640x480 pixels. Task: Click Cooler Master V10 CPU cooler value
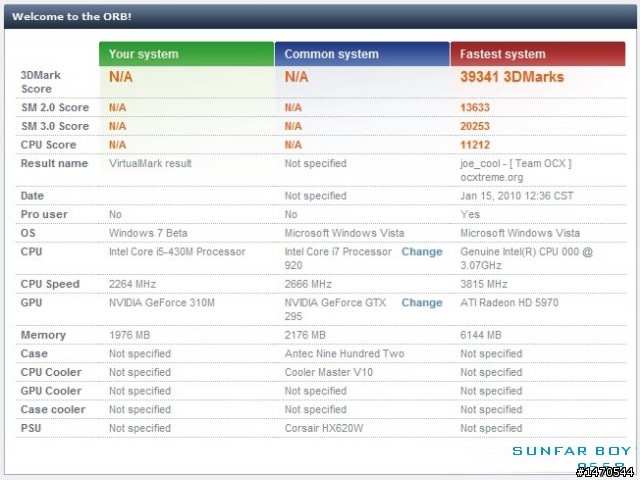pyautogui.click(x=329, y=372)
